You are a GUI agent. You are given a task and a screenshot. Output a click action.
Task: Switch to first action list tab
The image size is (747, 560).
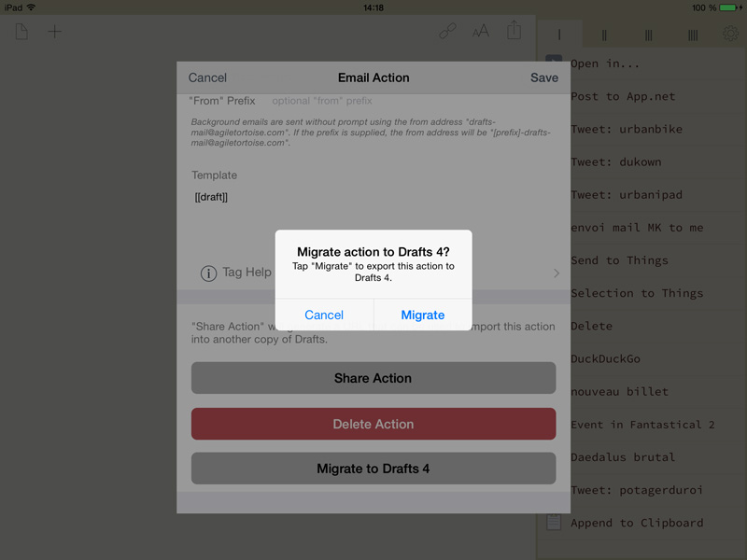click(559, 35)
